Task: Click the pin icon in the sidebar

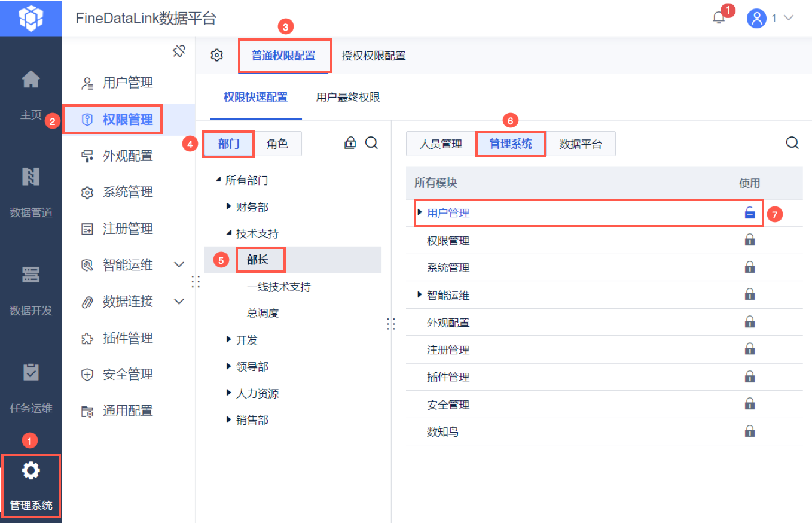Action: [179, 51]
